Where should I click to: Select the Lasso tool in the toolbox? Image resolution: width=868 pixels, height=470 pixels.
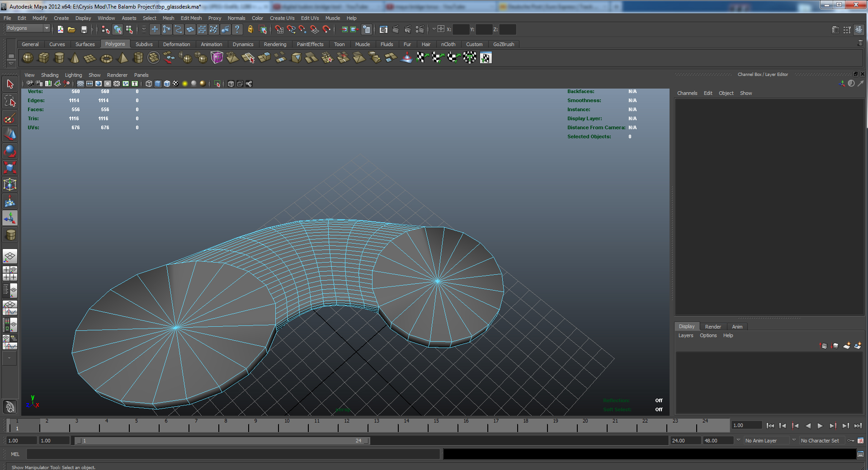tap(10, 101)
